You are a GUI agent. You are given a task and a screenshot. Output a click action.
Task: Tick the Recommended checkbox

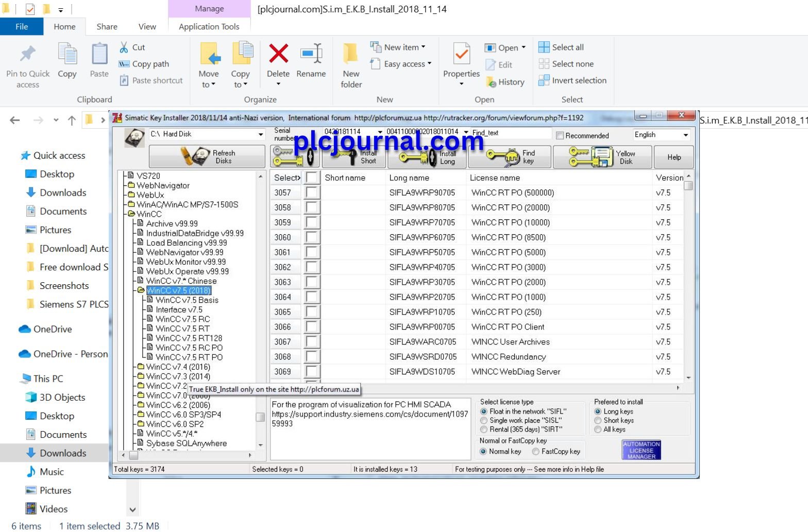click(560, 135)
